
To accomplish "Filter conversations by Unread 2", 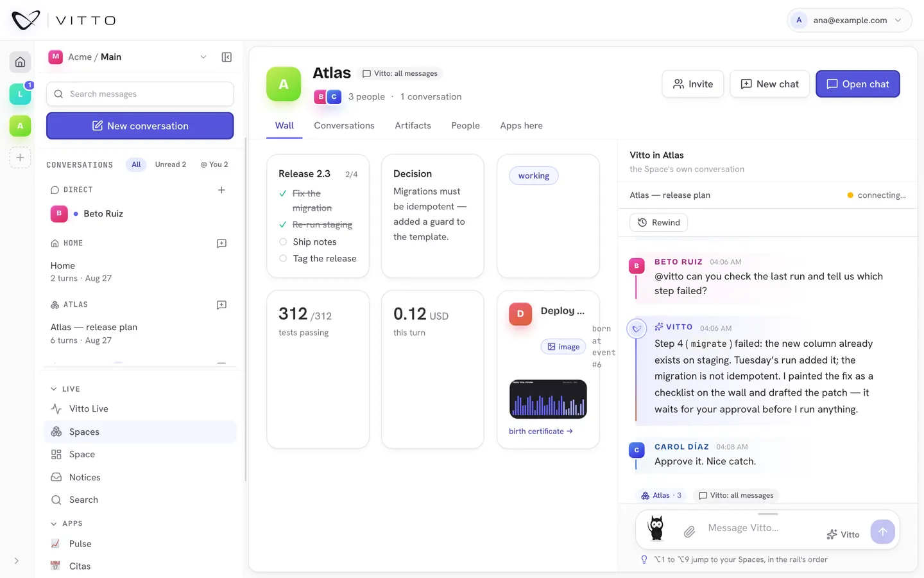I will [171, 164].
